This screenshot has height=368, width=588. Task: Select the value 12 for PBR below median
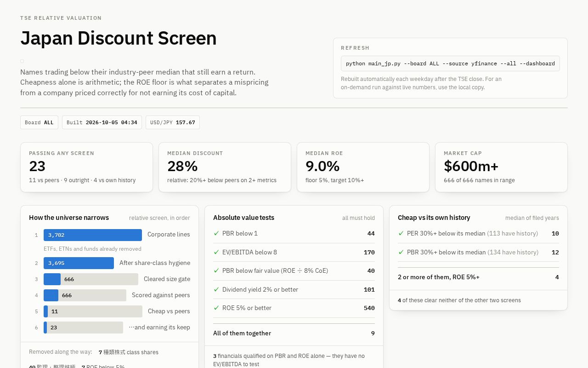[555, 252]
